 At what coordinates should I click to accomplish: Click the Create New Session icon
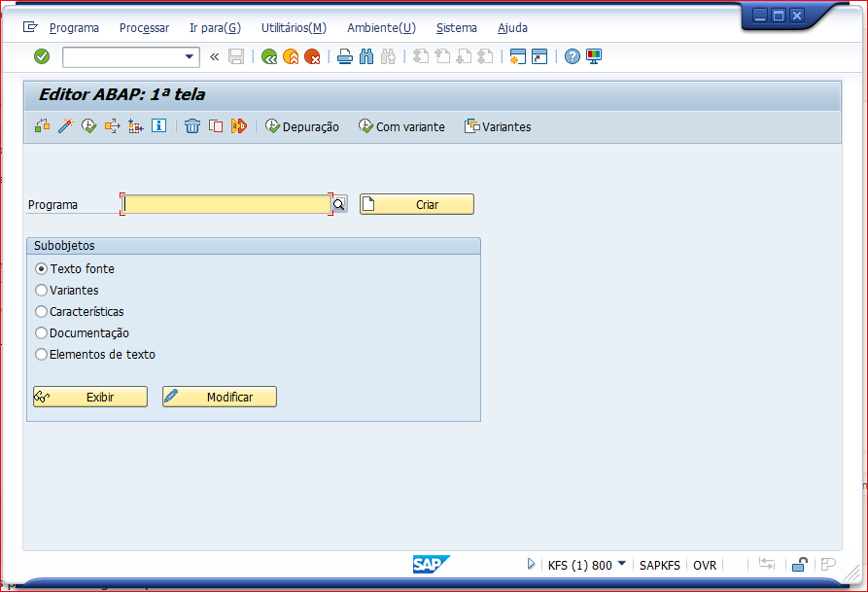click(x=517, y=56)
